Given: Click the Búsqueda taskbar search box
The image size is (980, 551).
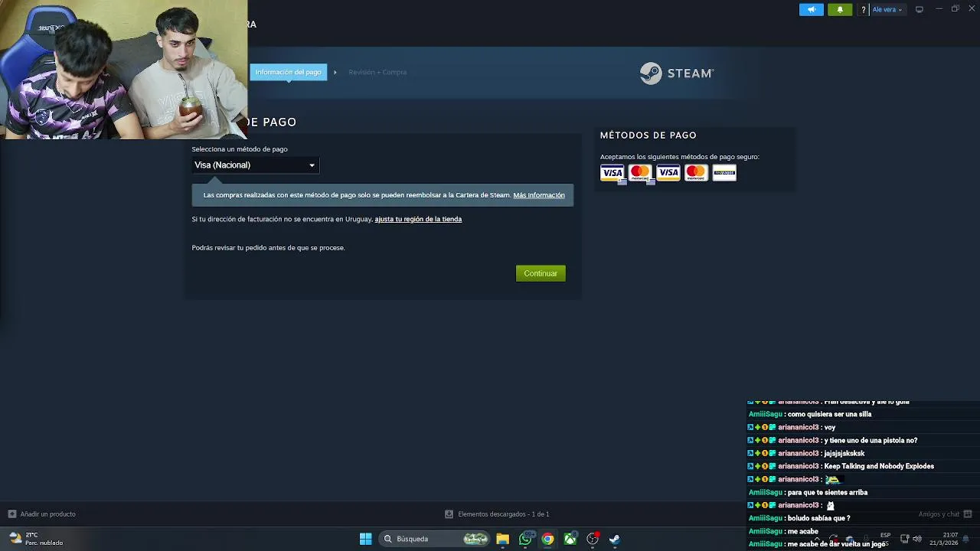Looking at the screenshot, I should tap(435, 539).
